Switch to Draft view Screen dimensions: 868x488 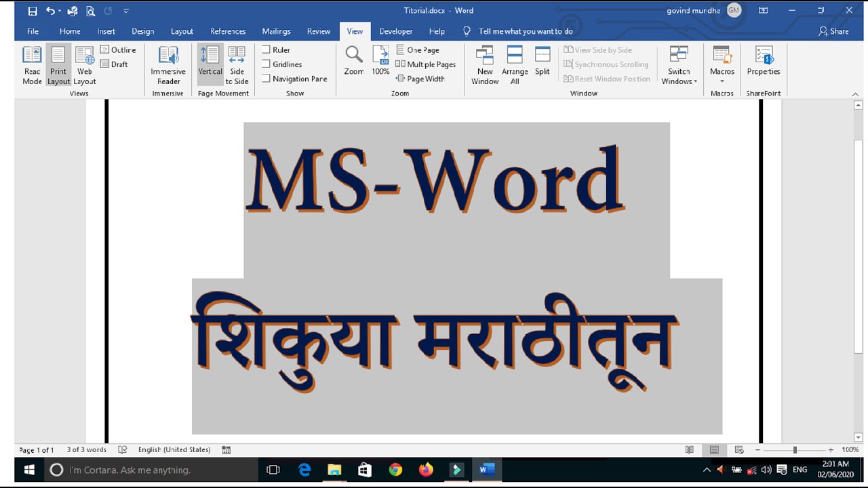115,64
